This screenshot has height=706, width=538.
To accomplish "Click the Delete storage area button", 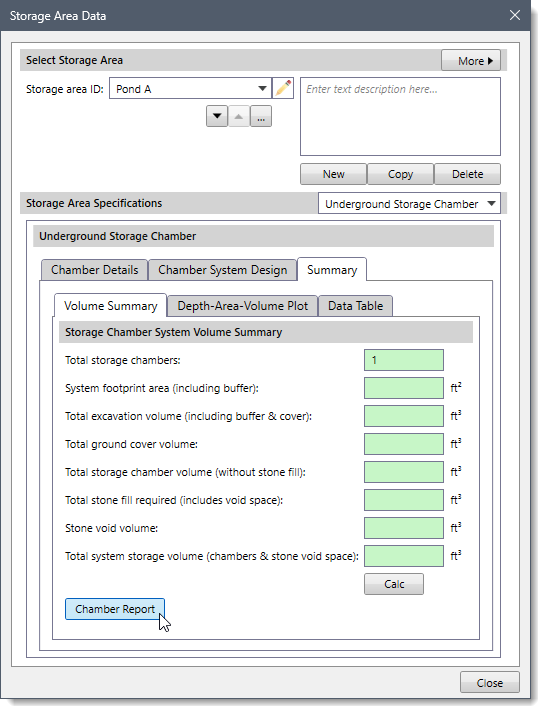I will click(x=467, y=174).
